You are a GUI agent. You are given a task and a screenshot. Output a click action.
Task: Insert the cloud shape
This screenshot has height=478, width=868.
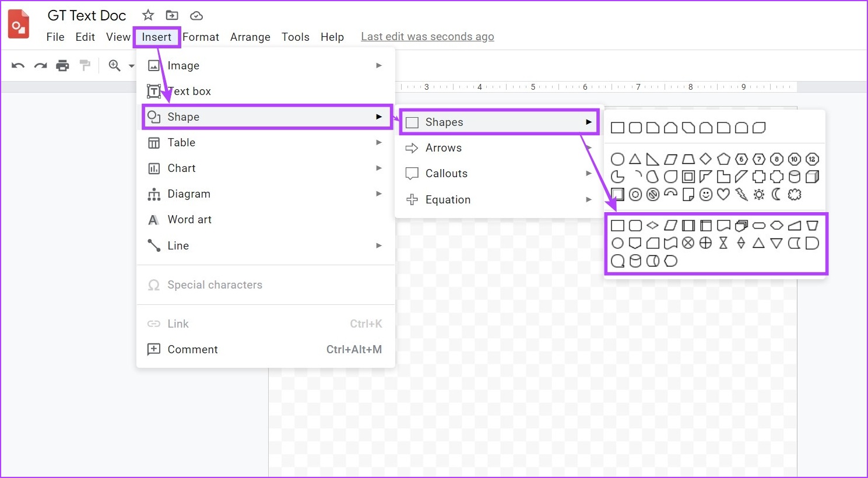tap(795, 195)
